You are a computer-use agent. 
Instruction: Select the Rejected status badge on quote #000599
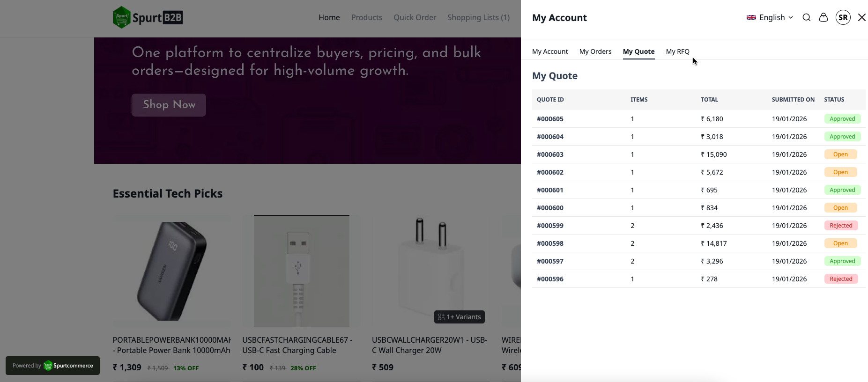click(x=841, y=226)
